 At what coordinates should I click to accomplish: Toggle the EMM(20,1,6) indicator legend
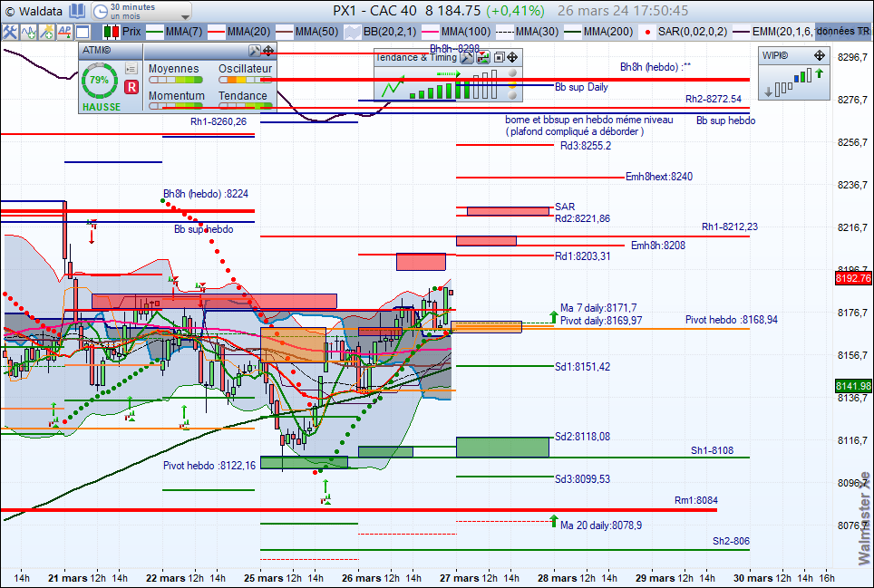click(773, 32)
